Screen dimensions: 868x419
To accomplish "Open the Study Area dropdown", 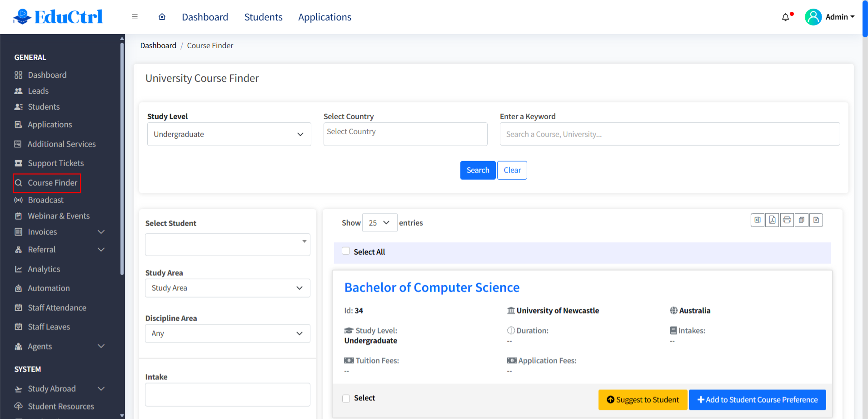I will coord(227,288).
